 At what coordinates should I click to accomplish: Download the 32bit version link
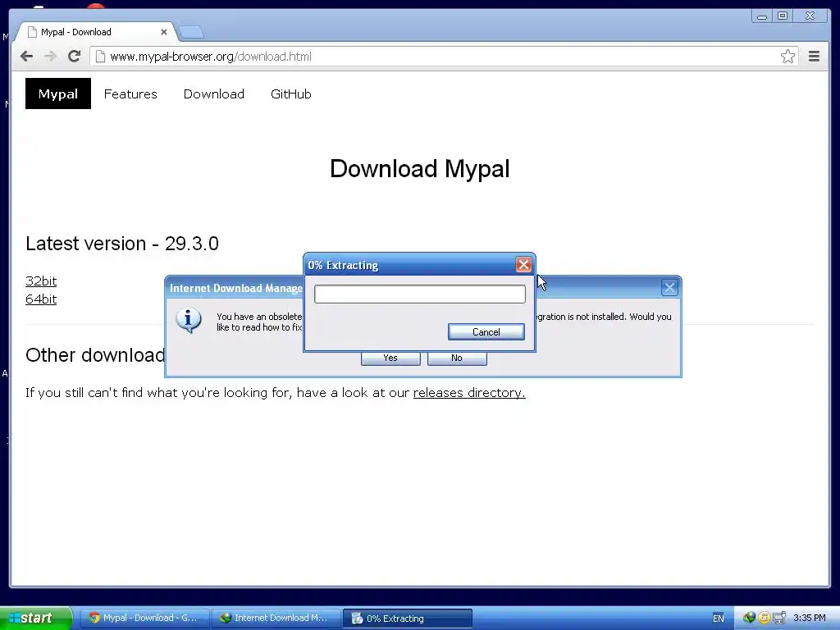[41, 281]
